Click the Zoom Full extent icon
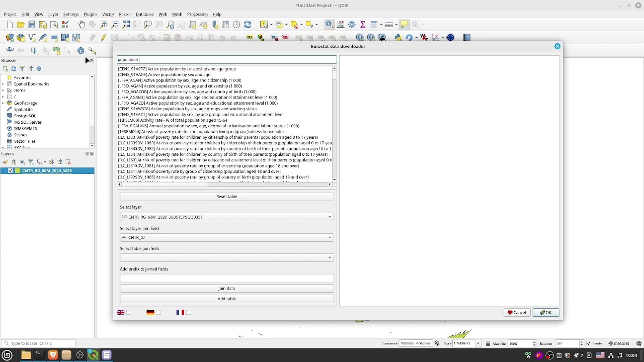Viewport: 644px width, 362px height. (126, 24)
